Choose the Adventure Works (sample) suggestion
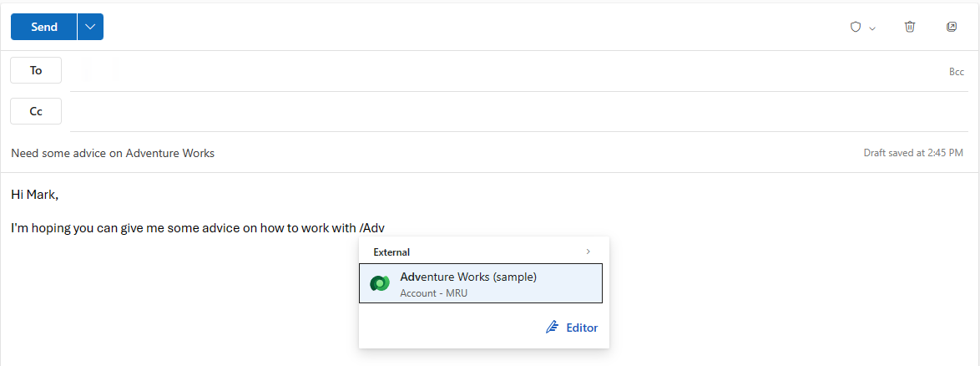The height and width of the screenshot is (366, 980). pos(481,283)
